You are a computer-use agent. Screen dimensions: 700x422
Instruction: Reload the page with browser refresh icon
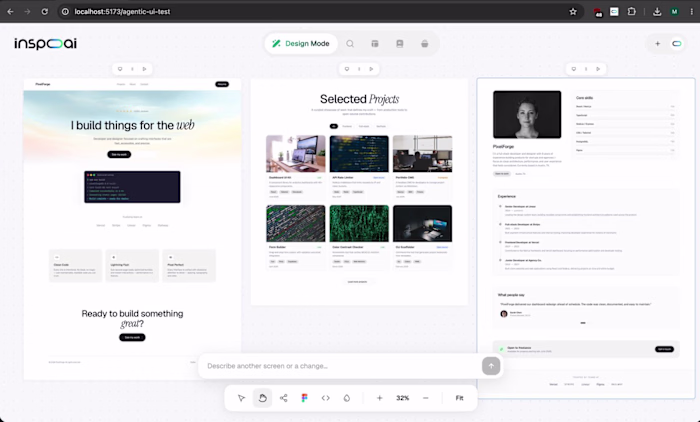point(45,12)
